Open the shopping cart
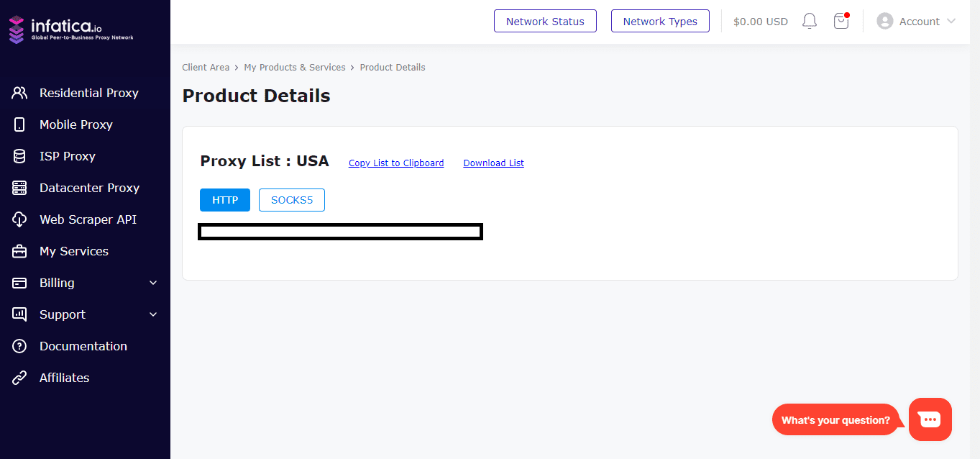The height and width of the screenshot is (459, 980). 841,21
